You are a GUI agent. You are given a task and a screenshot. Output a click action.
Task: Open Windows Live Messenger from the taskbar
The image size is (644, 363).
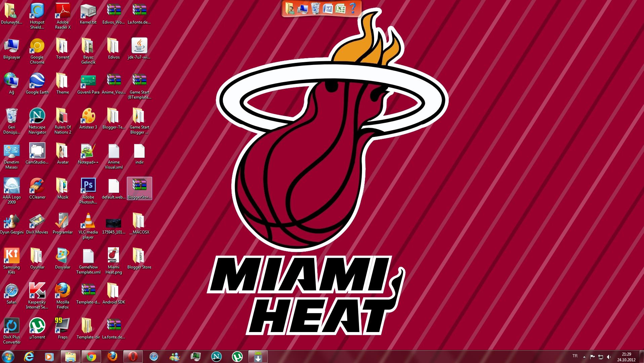pos(175,357)
